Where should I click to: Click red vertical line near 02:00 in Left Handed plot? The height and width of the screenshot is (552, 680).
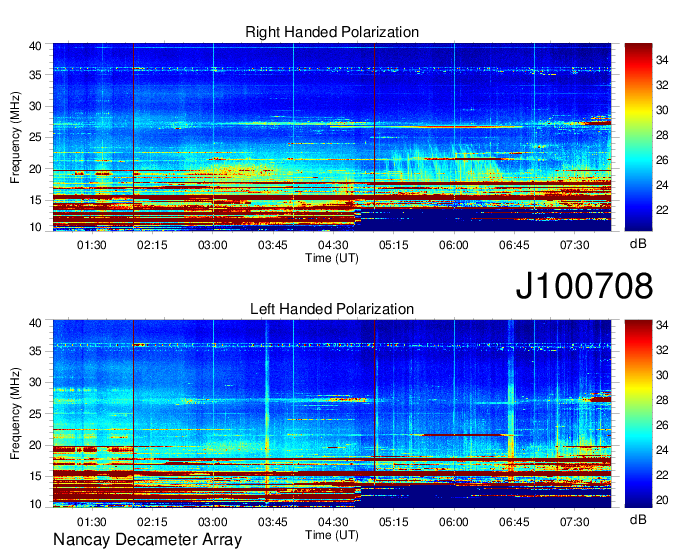pos(134,414)
